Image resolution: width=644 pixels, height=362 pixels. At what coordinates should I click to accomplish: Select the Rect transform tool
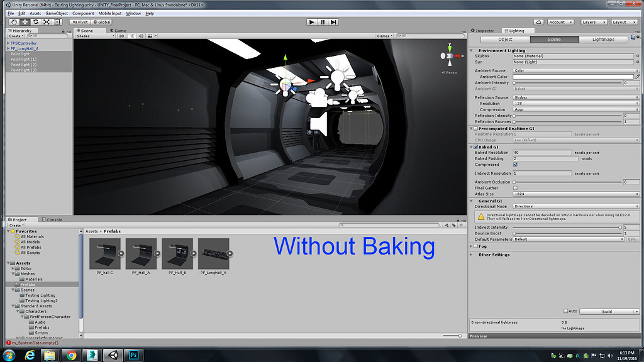57,22
